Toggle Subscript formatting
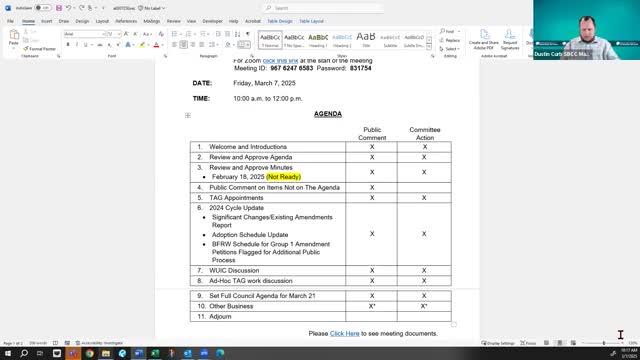640x360 pixels. tap(109, 44)
